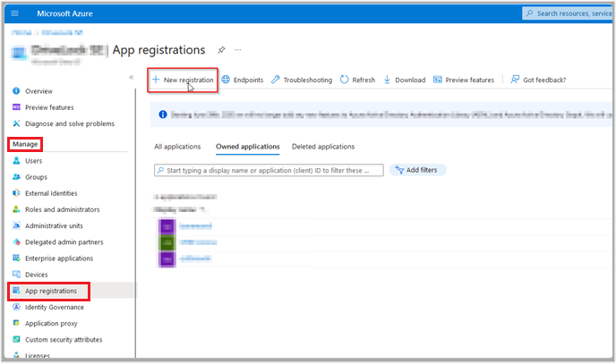Click the Download arrow icon
The height and width of the screenshot is (364, 616).
387,80
